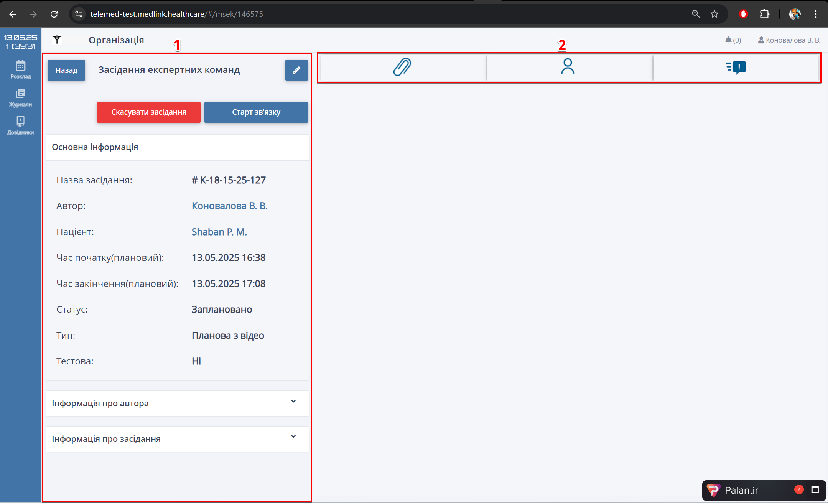Switch to the participants person tab
The height and width of the screenshot is (504, 828).
568,68
